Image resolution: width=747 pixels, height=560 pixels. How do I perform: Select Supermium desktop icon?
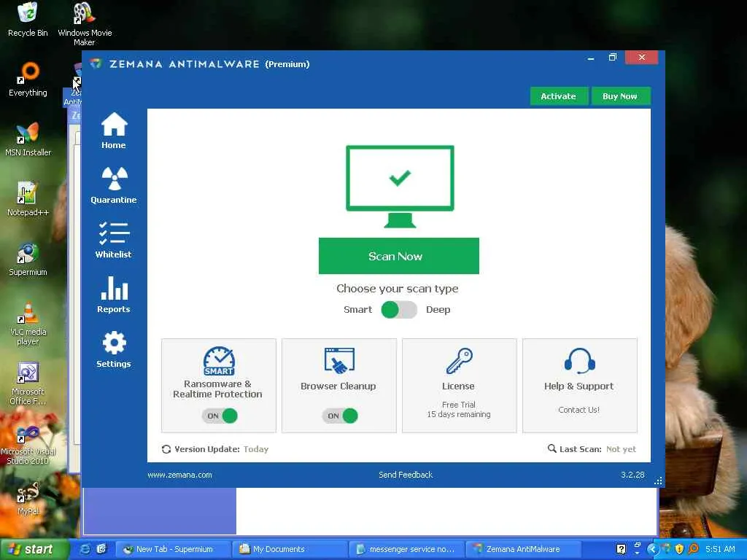(28, 259)
